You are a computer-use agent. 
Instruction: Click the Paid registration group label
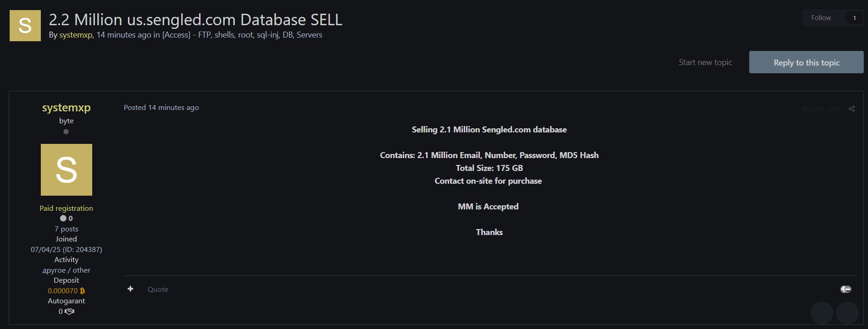coord(66,208)
